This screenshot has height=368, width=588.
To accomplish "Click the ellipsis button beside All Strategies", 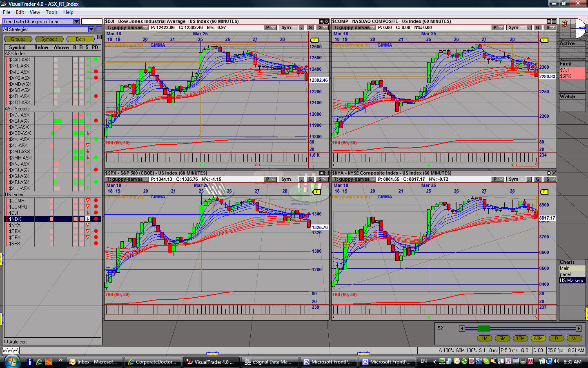I will 99,29.
